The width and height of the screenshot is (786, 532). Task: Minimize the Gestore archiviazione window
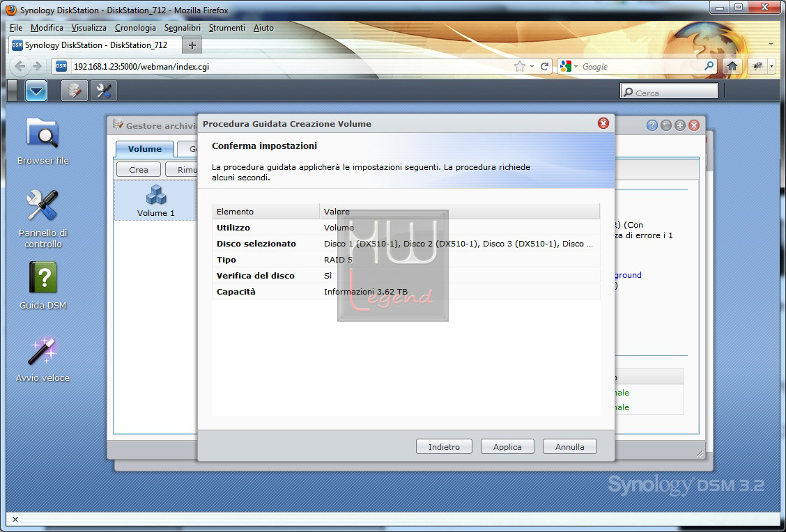[x=665, y=125]
